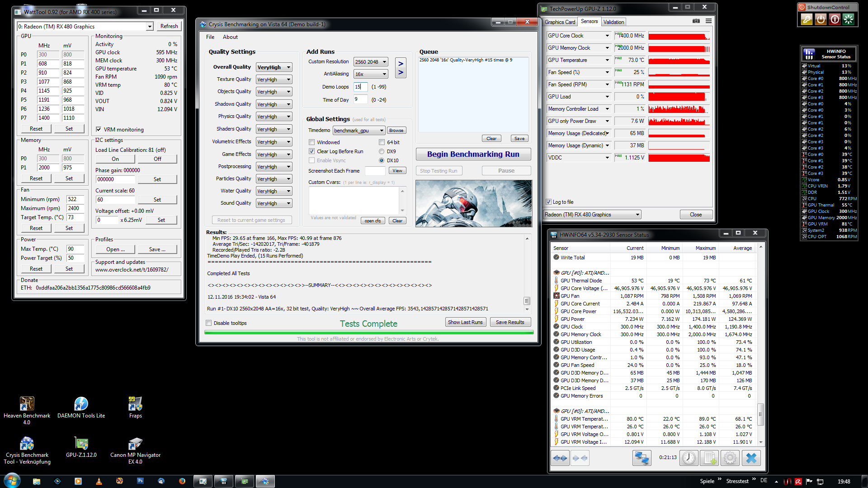Click the GPU-Z screenshot camera icon
This screenshot has width=868, height=488.
[x=696, y=21]
